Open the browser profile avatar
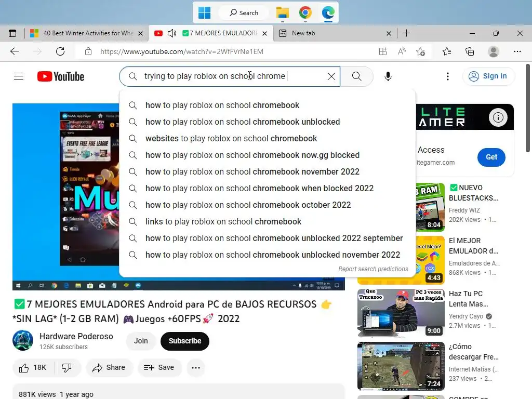Viewport: 532px width, 399px height. [494, 51]
